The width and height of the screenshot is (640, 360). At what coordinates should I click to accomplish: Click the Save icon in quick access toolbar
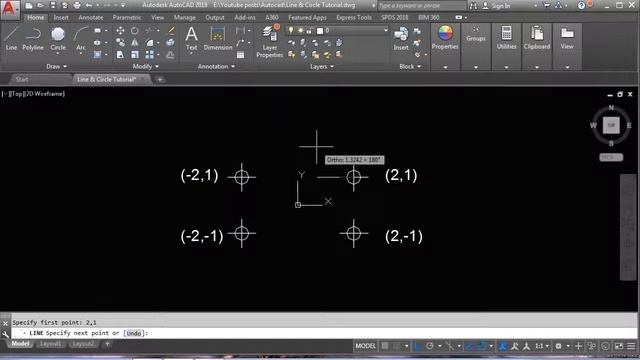[x=53, y=5]
